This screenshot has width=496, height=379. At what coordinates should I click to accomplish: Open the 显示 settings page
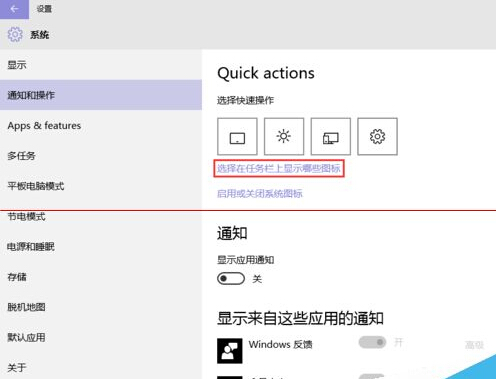coord(101,65)
